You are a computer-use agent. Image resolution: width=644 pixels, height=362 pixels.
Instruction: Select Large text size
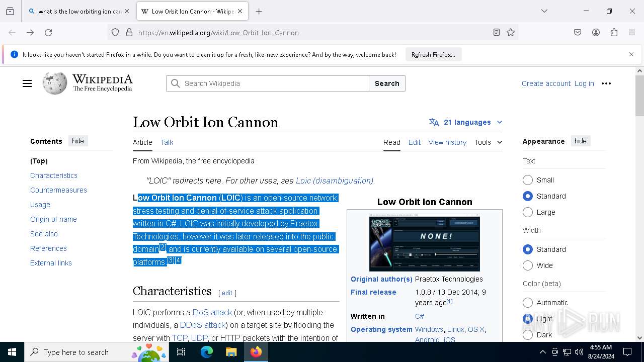click(528, 212)
